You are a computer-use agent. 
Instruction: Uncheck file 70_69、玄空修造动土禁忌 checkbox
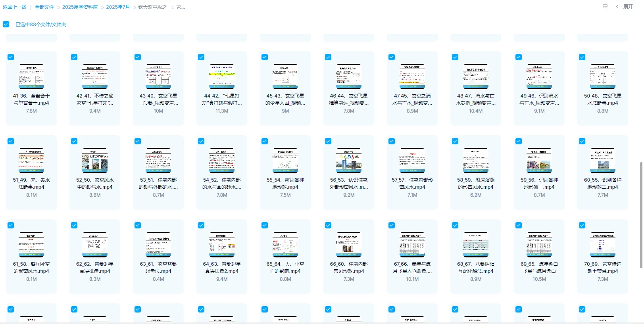[582, 225]
